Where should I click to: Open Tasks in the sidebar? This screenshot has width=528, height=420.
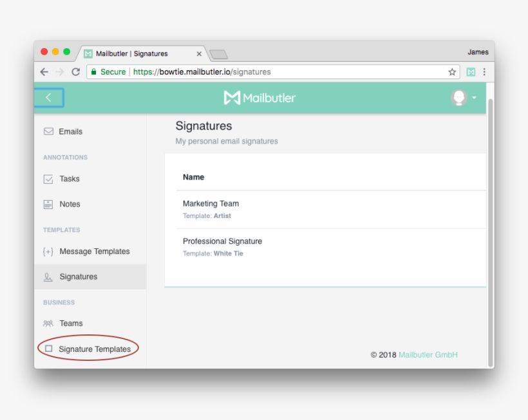tap(69, 179)
